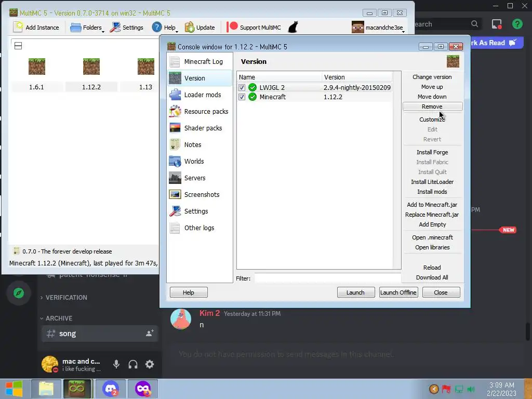Screen dimensions: 532x399
Task: Focus the Filter input field
Action: tap(328, 278)
